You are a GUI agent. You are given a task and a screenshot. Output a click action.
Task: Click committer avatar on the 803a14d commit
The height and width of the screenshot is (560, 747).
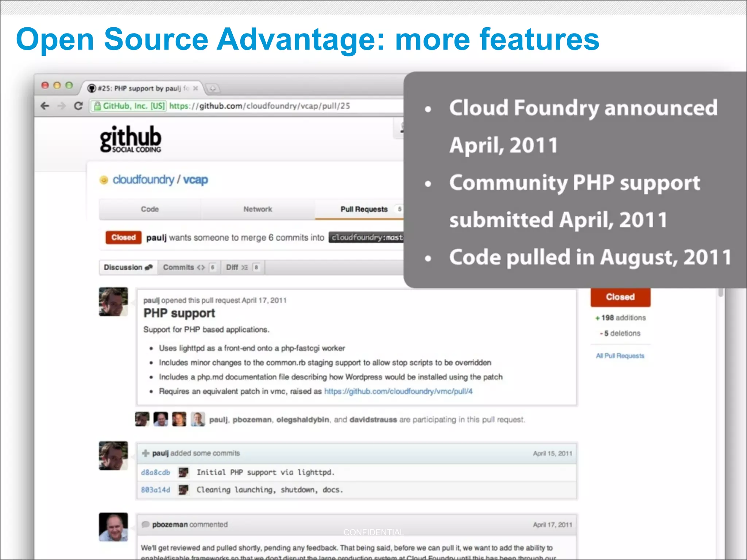pyautogui.click(x=183, y=490)
